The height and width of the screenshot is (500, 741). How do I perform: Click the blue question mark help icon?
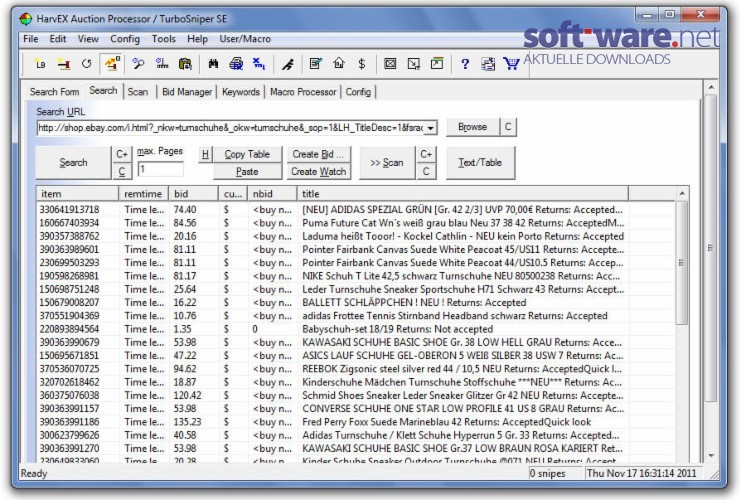point(465,64)
